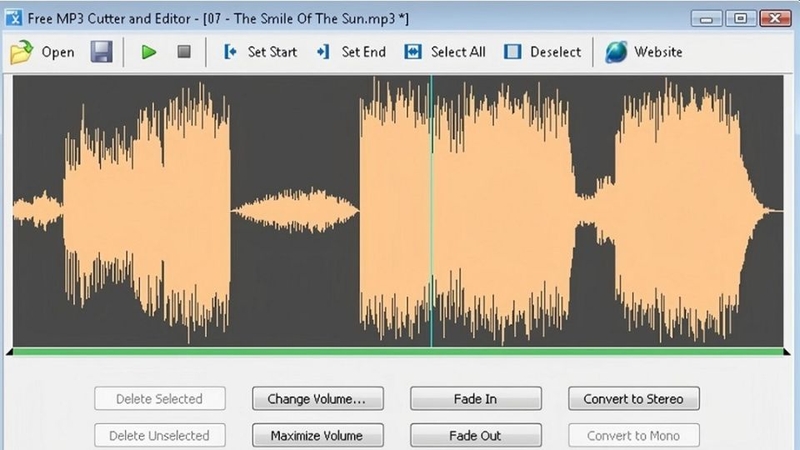Start playback with the green play button
800x450 pixels.
click(x=148, y=52)
